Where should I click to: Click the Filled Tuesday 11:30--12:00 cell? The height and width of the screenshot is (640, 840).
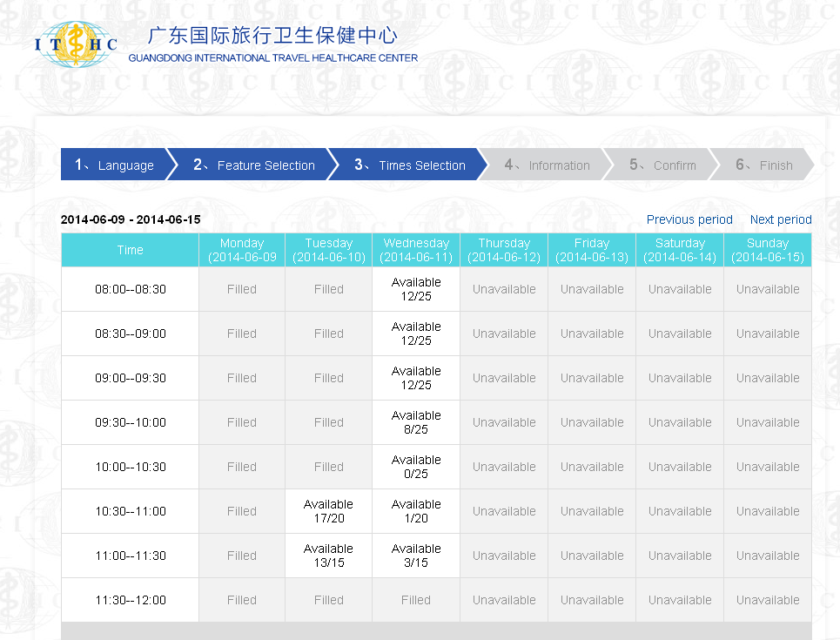click(x=329, y=600)
